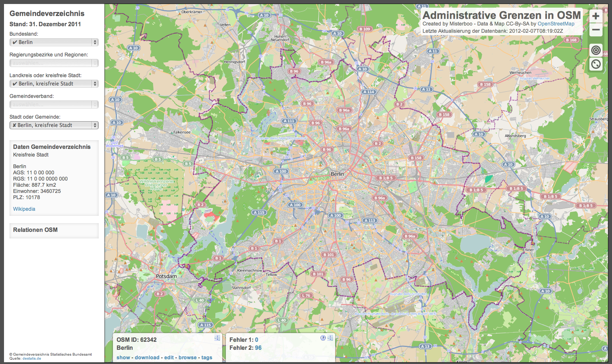The width and height of the screenshot is (612, 364).
Task: Expand the Relationen OSM section
Action: pos(35,230)
